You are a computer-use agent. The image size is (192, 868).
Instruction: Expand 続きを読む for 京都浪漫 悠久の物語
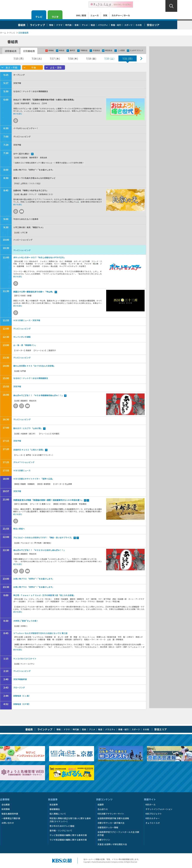pos(18,514)
